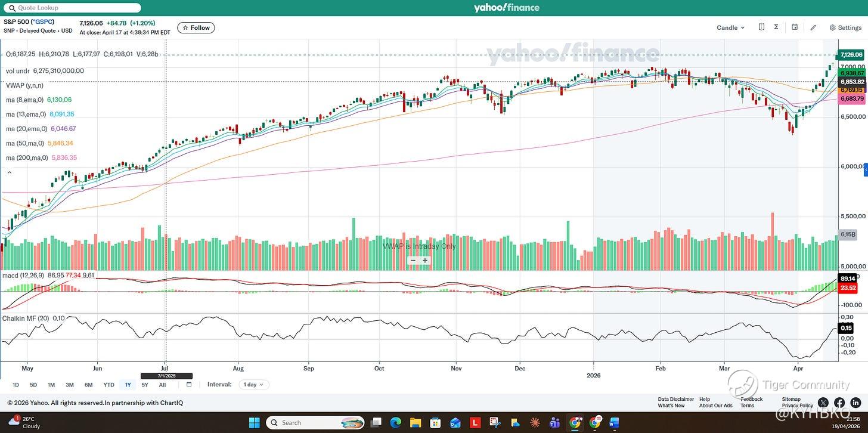The width and height of the screenshot is (868, 433).
Task: Open the 1 day interval dropdown
Action: click(254, 385)
